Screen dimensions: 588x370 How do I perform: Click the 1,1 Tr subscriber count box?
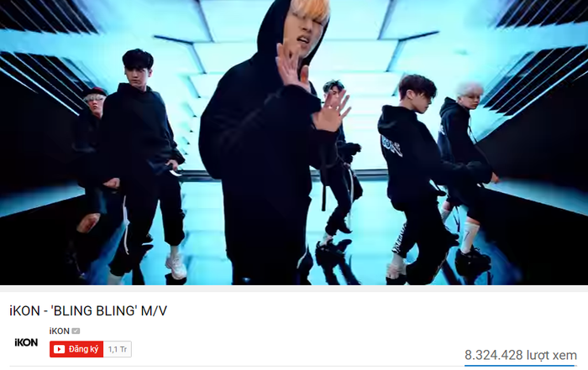118,349
